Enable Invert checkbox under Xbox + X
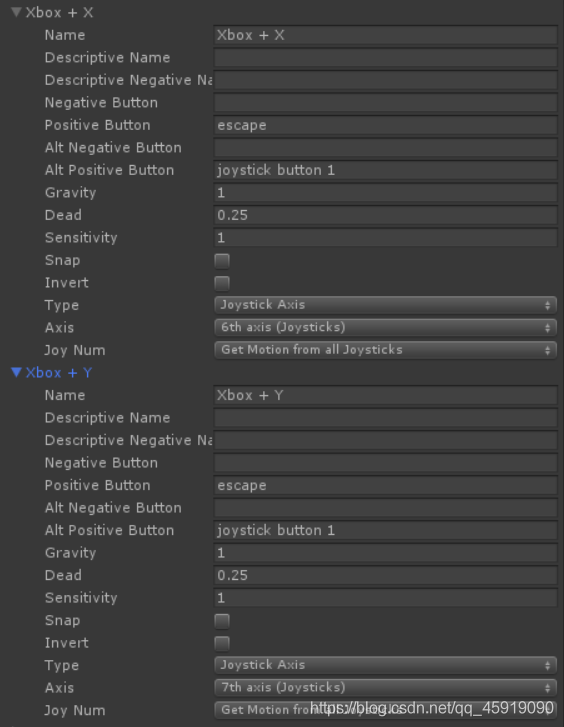The image size is (564, 727). [222, 283]
